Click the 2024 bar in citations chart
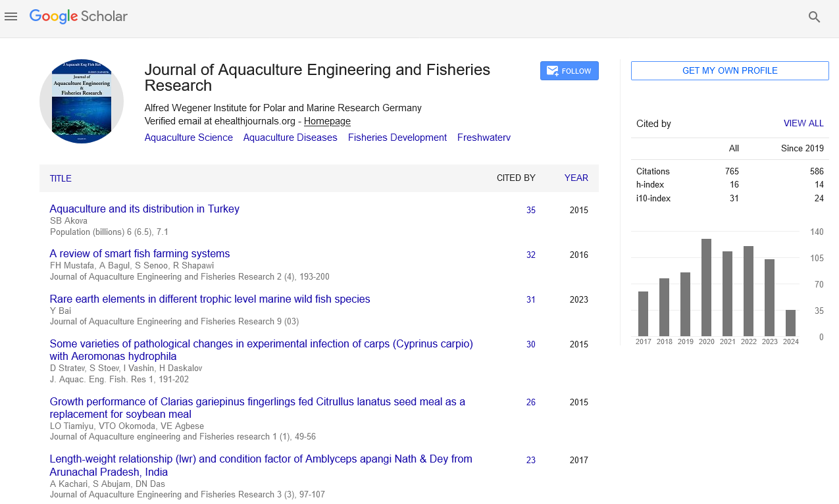 click(791, 323)
